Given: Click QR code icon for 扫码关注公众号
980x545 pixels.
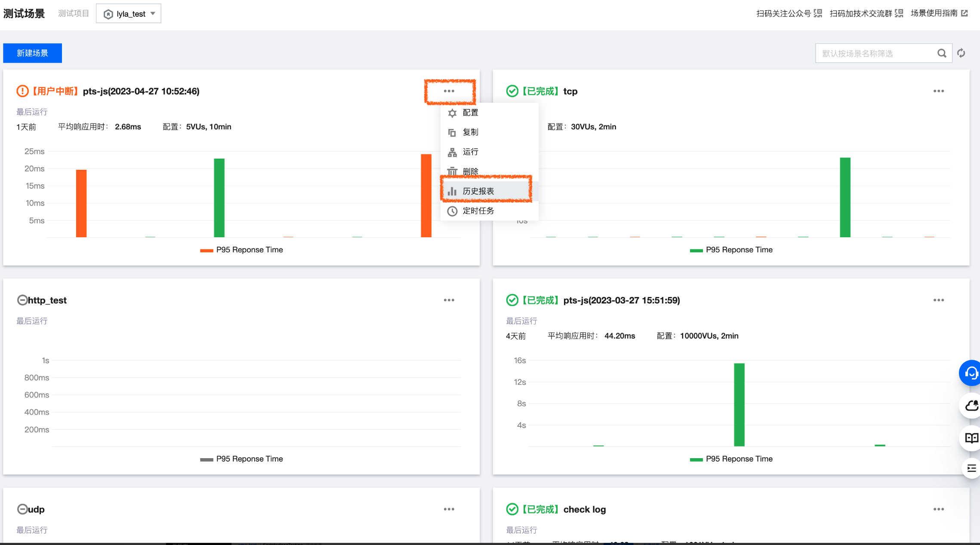Looking at the screenshot, I should (x=818, y=13).
